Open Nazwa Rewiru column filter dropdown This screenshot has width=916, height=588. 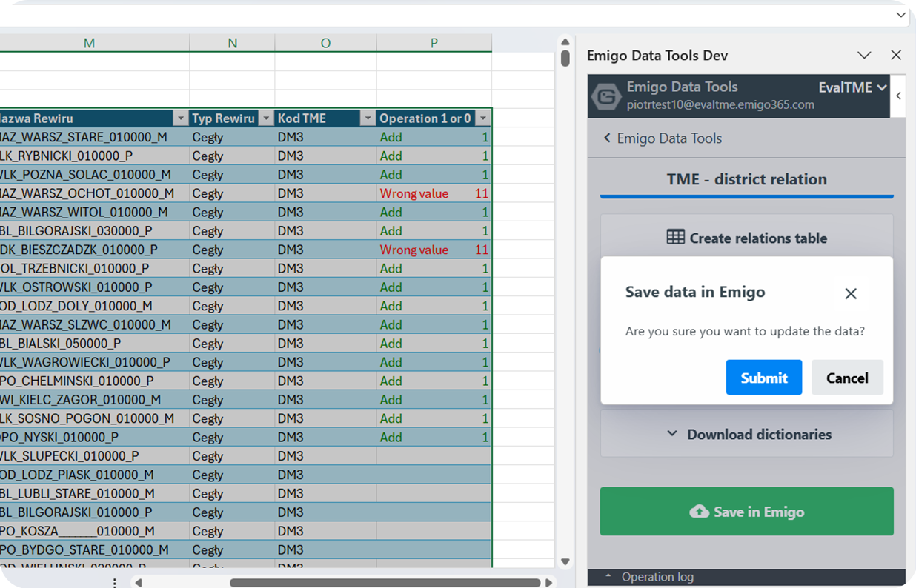point(180,118)
